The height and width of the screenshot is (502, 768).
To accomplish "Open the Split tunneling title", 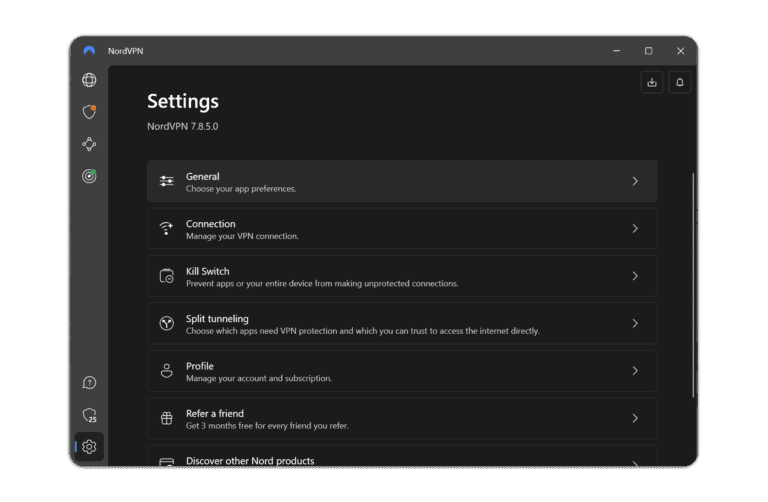I will [217, 319].
